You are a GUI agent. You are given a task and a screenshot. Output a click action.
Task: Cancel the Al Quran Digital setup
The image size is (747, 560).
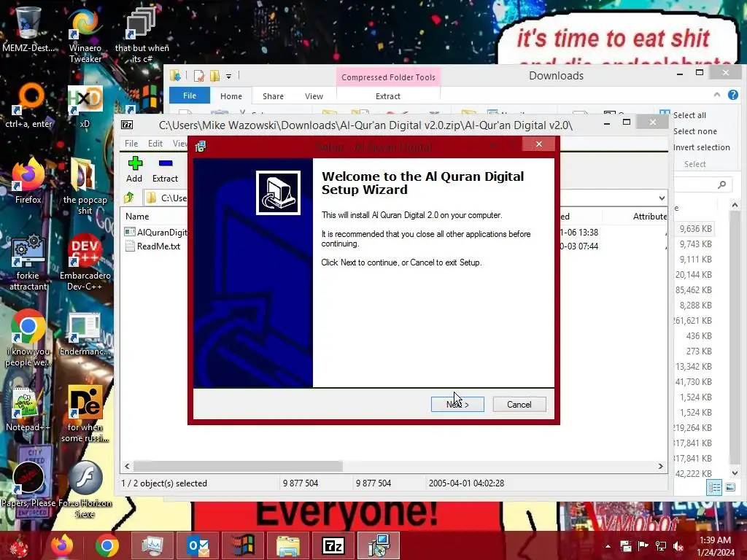(x=519, y=404)
